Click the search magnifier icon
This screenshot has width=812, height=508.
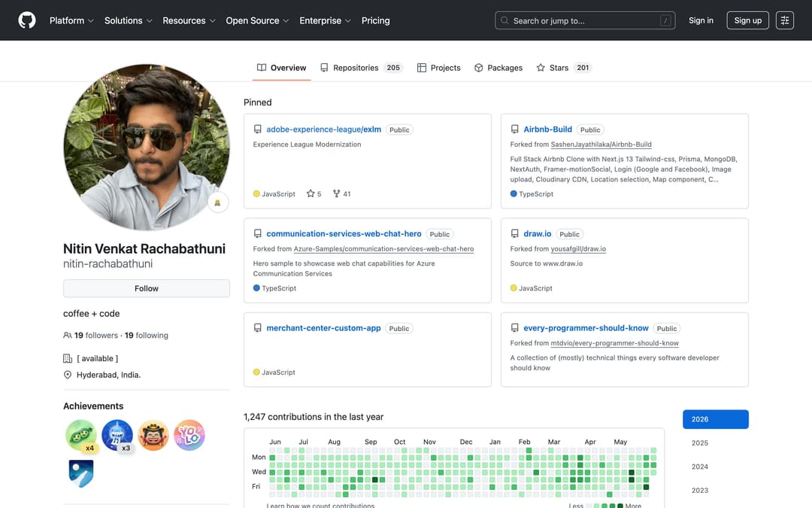tap(504, 21)
